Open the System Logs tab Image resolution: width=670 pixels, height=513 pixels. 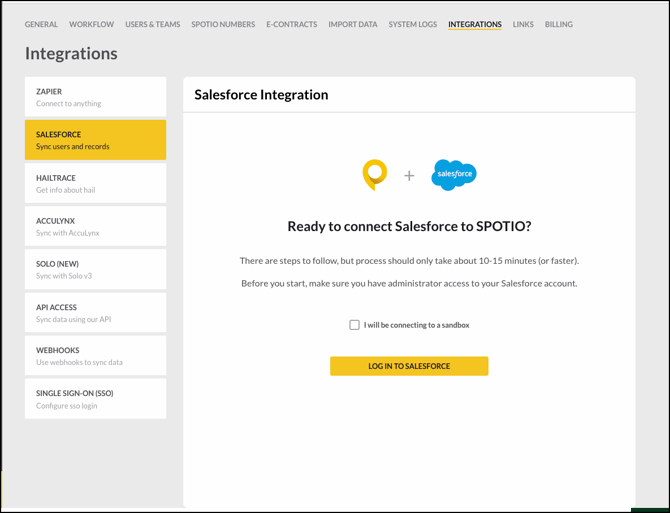click(413, 24)
